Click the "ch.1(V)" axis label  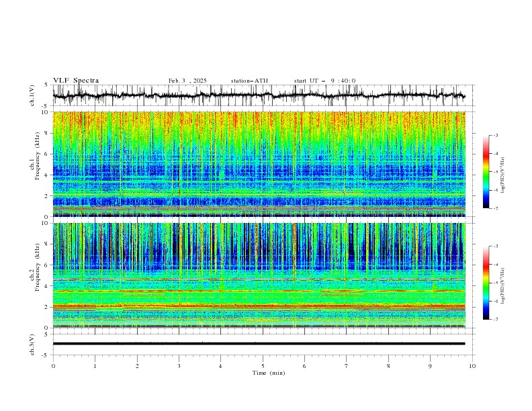(32, 95)
